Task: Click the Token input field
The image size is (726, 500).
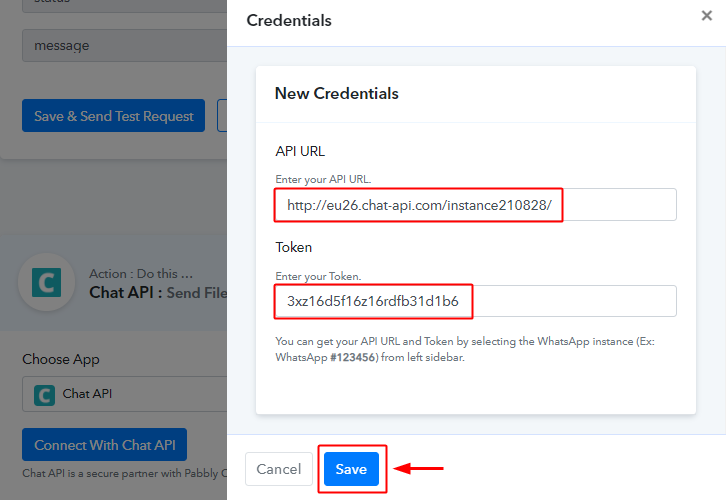Action: tap(476, 301)
